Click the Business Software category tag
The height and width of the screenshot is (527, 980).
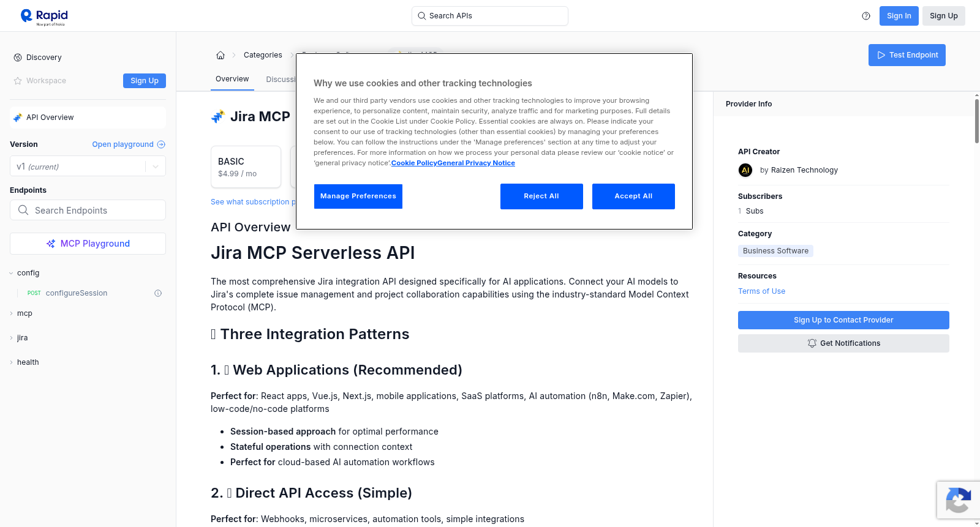click(x=775, y=251)
